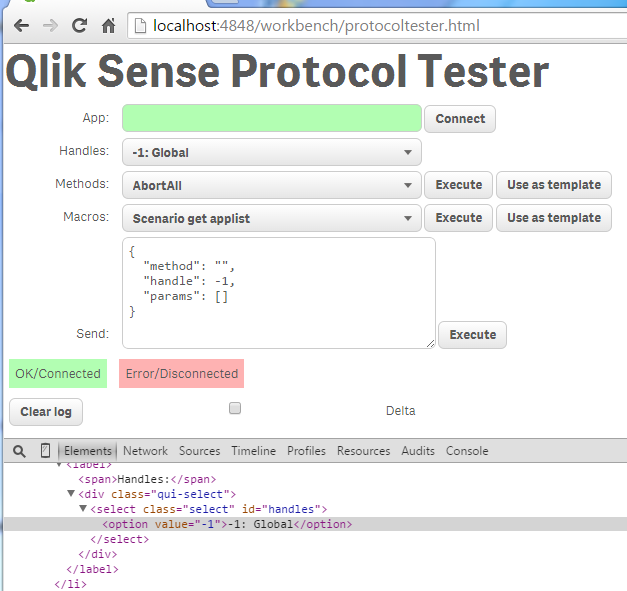Click the browser forward arrow

coord(51,25)
